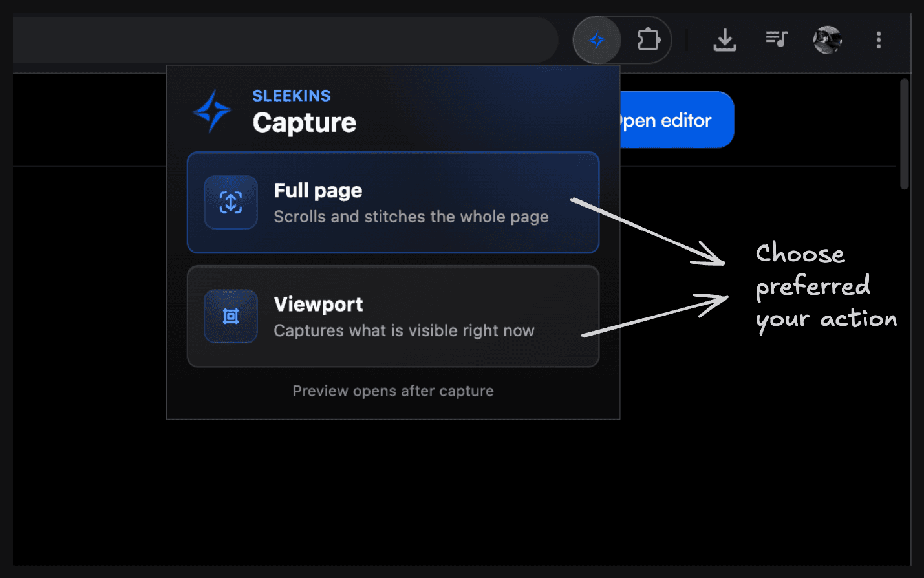Choose Viewport capture option
This screenshot has width=924, height=578.
tap(393, 316)
